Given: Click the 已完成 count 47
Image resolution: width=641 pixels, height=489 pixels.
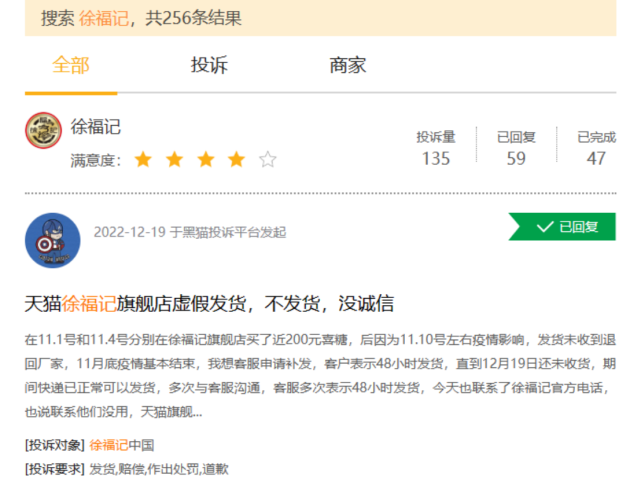Looking at the screenshot, I should tap(596, 159).
